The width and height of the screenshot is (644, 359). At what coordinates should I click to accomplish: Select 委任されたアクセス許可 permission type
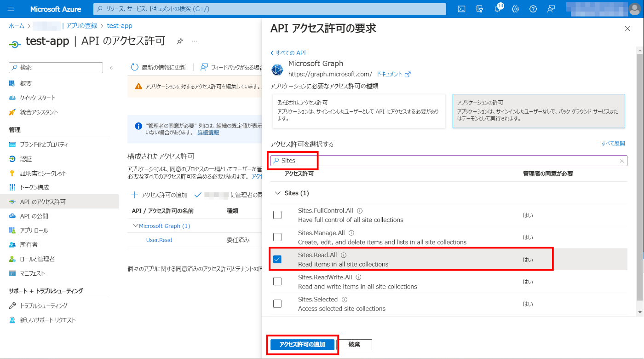[359, 111]
